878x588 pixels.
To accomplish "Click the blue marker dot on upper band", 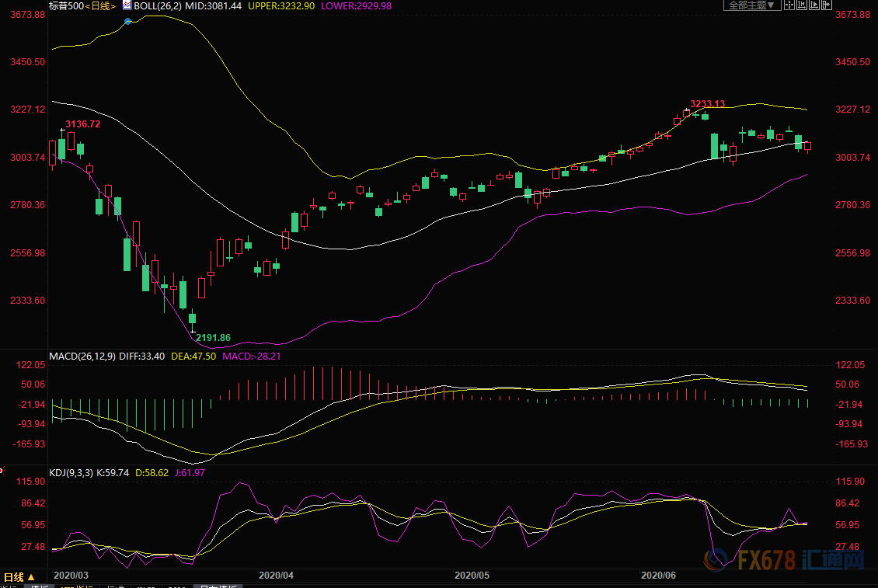I will coord(128,21).
